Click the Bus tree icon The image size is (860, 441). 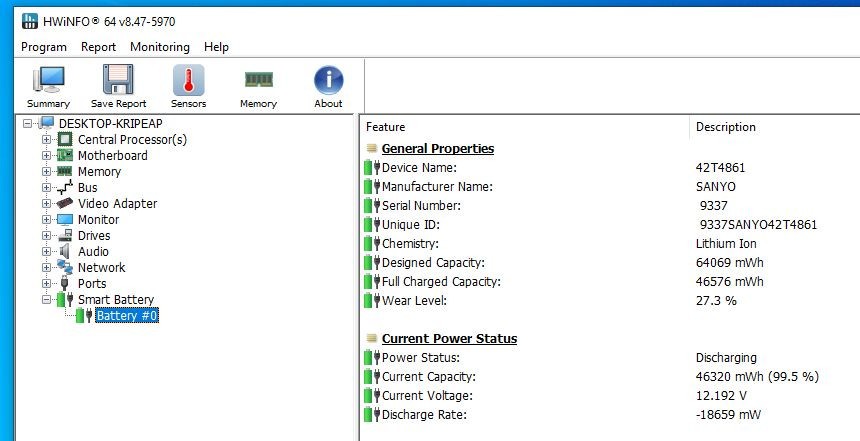point(65,188)
